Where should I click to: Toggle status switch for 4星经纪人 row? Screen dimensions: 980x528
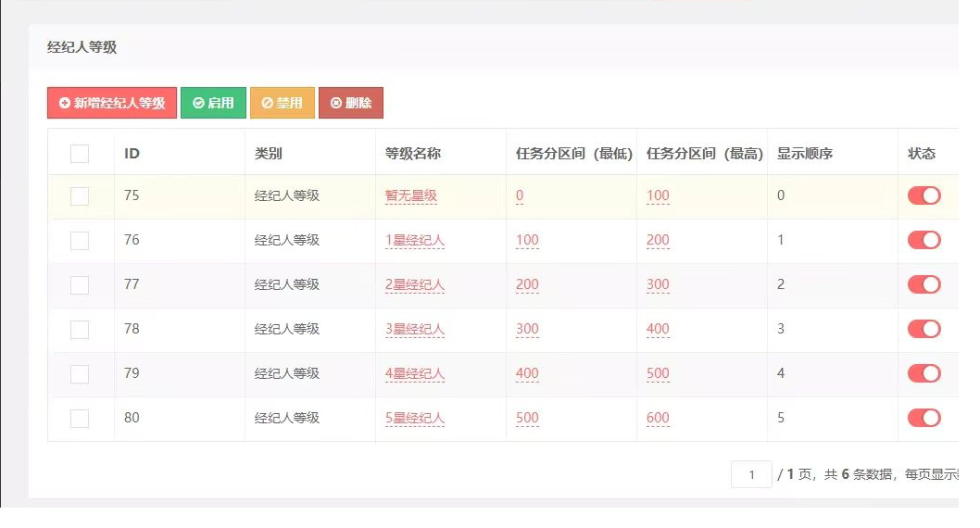(924, 373)
